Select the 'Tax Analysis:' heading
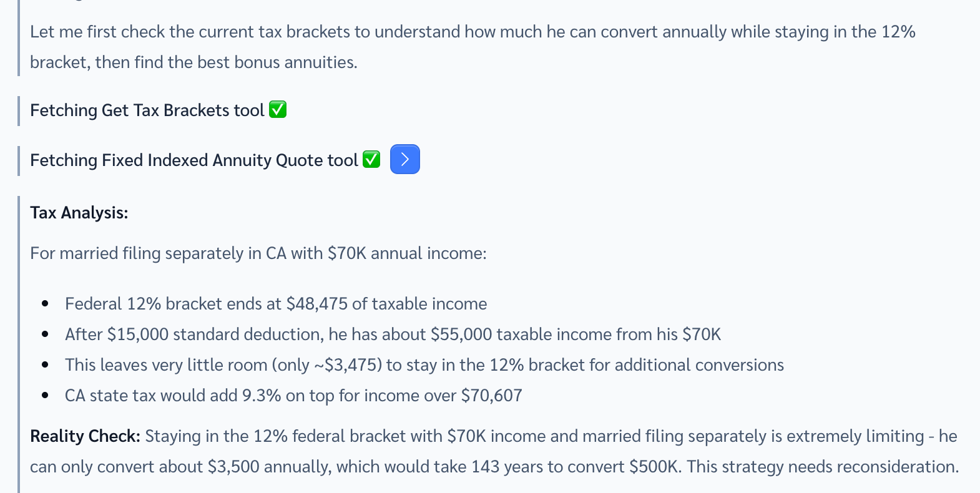 pos(79,212)
